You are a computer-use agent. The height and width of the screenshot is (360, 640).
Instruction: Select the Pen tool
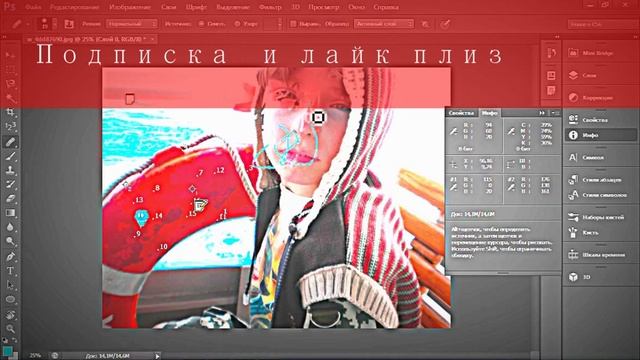click(x=10, y=257)
